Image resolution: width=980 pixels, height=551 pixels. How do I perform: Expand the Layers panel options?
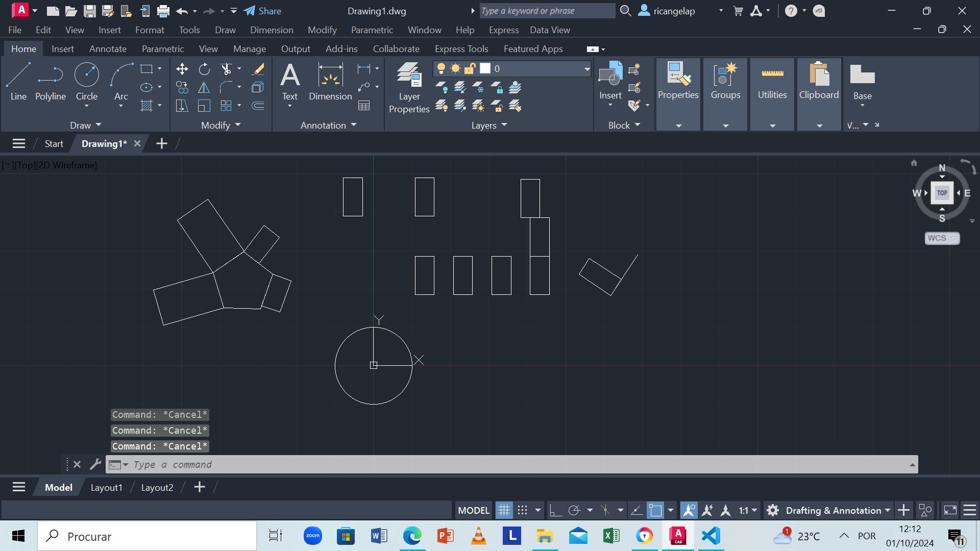pos(505,125)
